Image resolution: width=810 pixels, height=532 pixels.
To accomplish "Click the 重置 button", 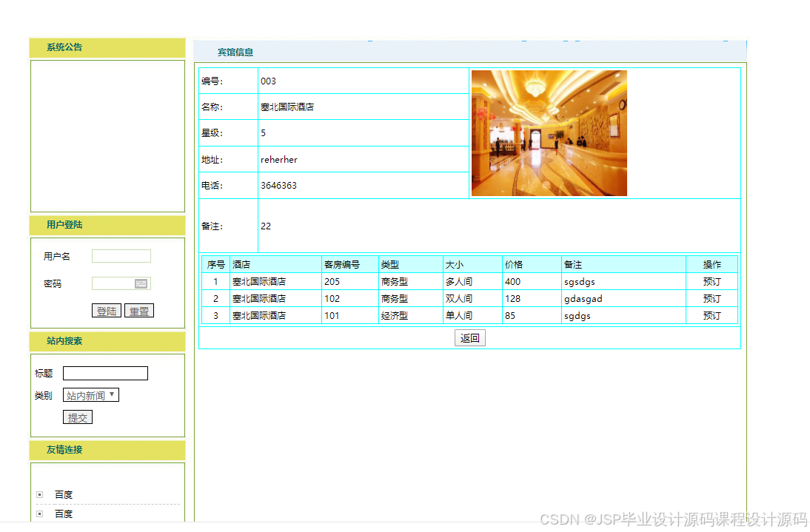I will click(139, 311).
